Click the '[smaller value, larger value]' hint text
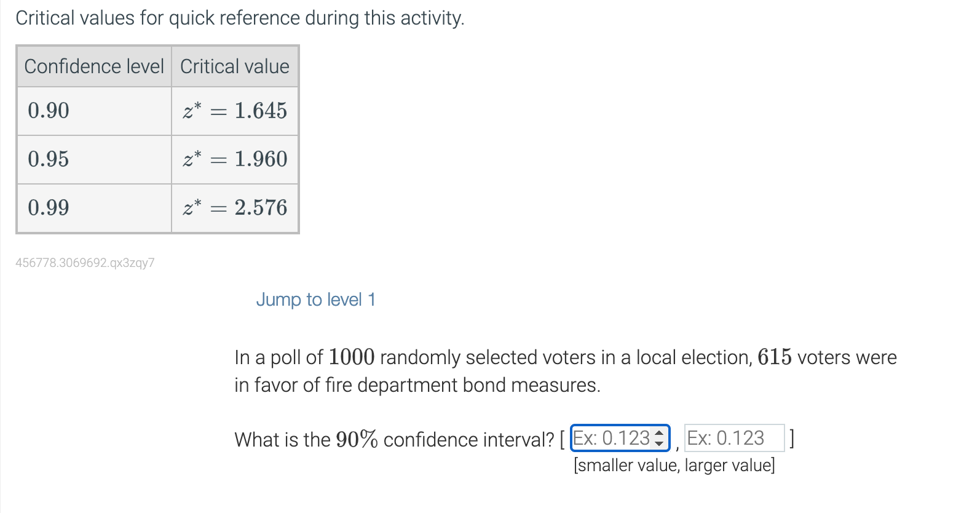The image size is (980, 513). click(x=674, y=465)
